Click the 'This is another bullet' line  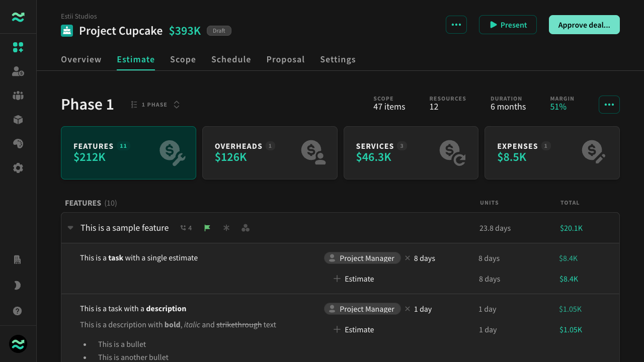133,357
